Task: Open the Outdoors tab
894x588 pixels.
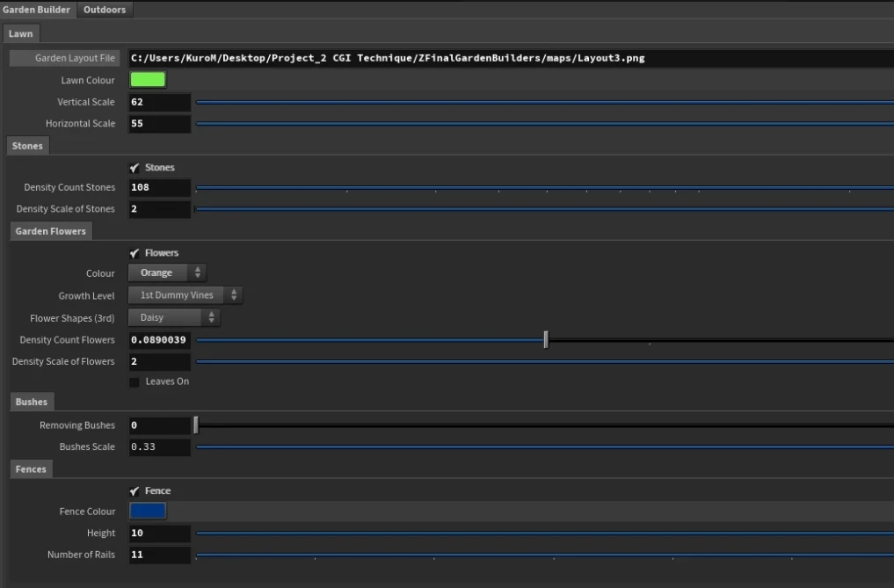Action: click(x=105, y=10)
